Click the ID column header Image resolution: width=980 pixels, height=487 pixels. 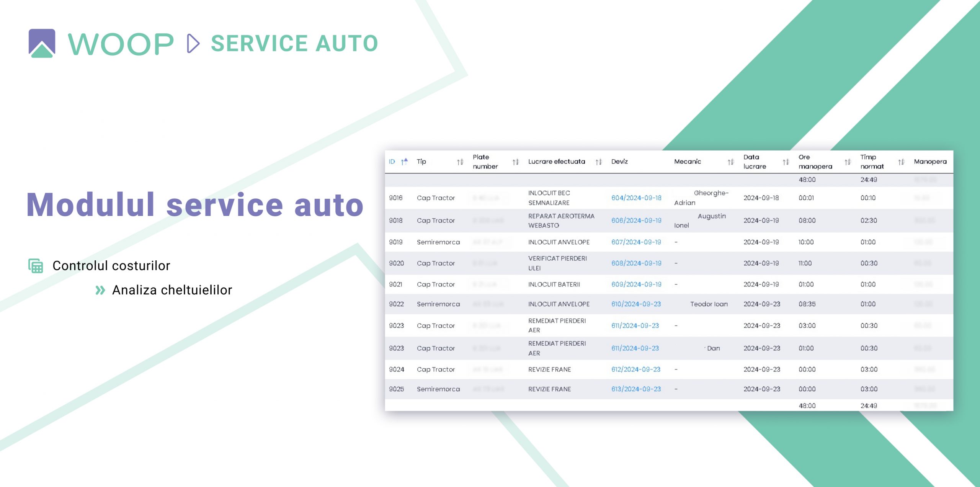[x=392, y=162]
